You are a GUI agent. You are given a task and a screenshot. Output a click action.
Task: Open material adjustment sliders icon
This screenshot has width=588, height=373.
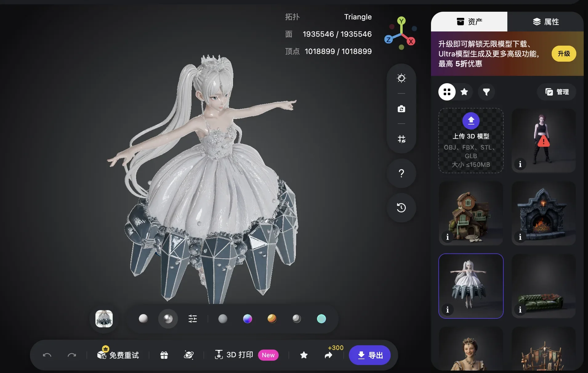(193, 319)
